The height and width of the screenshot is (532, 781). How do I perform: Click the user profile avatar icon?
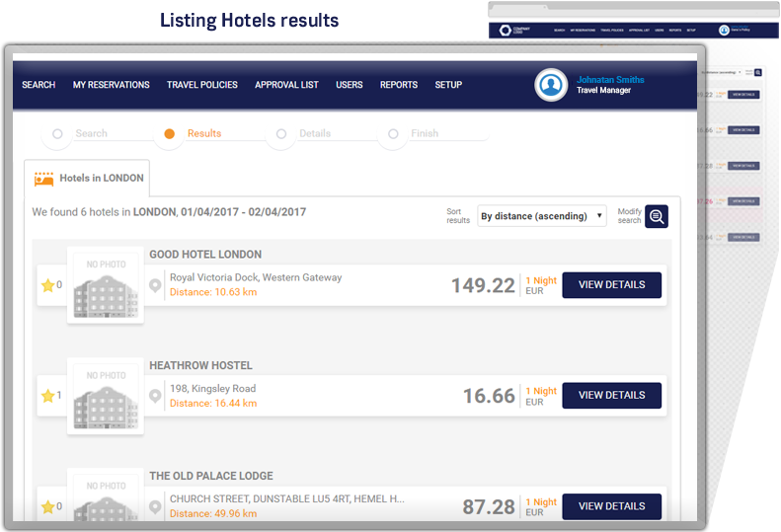(551, 85)
